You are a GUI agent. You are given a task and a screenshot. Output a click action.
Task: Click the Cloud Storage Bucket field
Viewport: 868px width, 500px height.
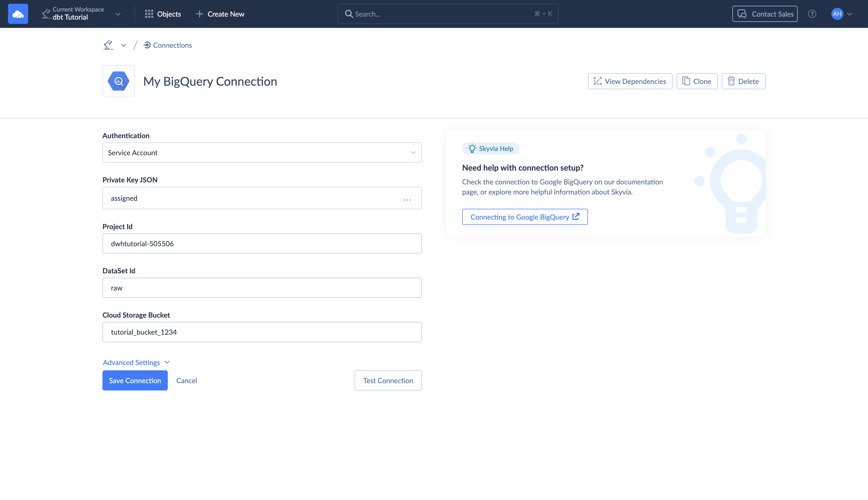262,332
